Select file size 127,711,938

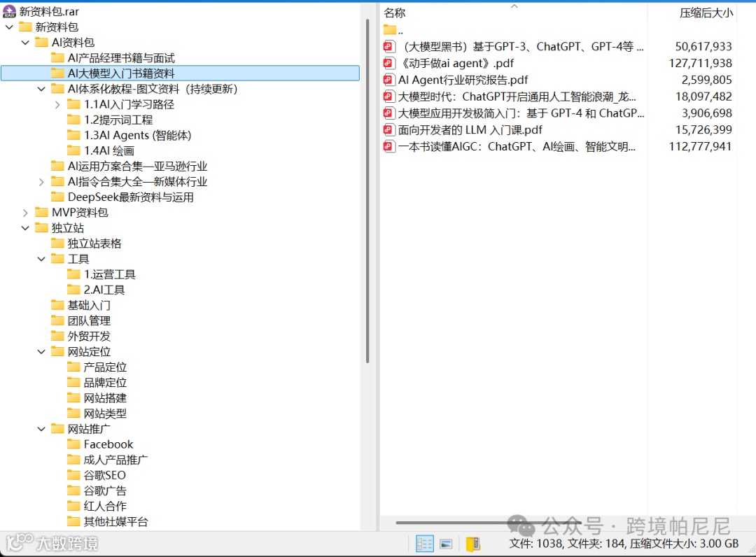700,63
